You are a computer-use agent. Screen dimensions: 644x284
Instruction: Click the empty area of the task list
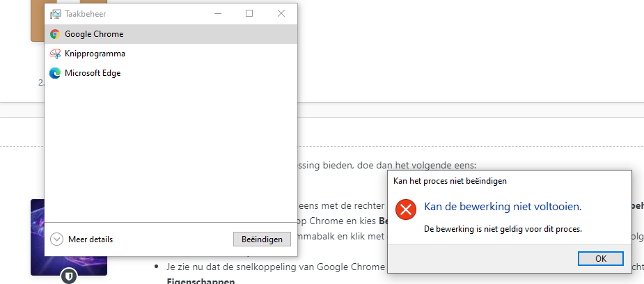[x=171, y=152]
